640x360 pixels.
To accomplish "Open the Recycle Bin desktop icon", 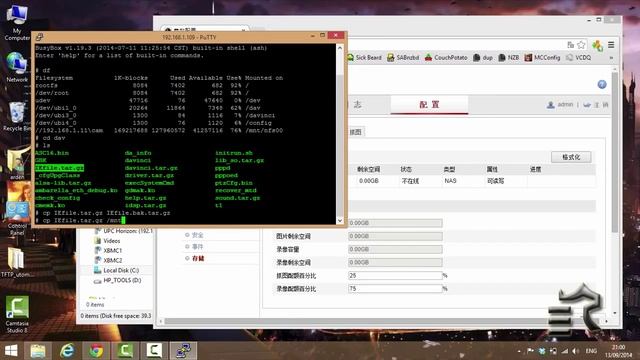I will pyautogui.click(x=16, y=116).
